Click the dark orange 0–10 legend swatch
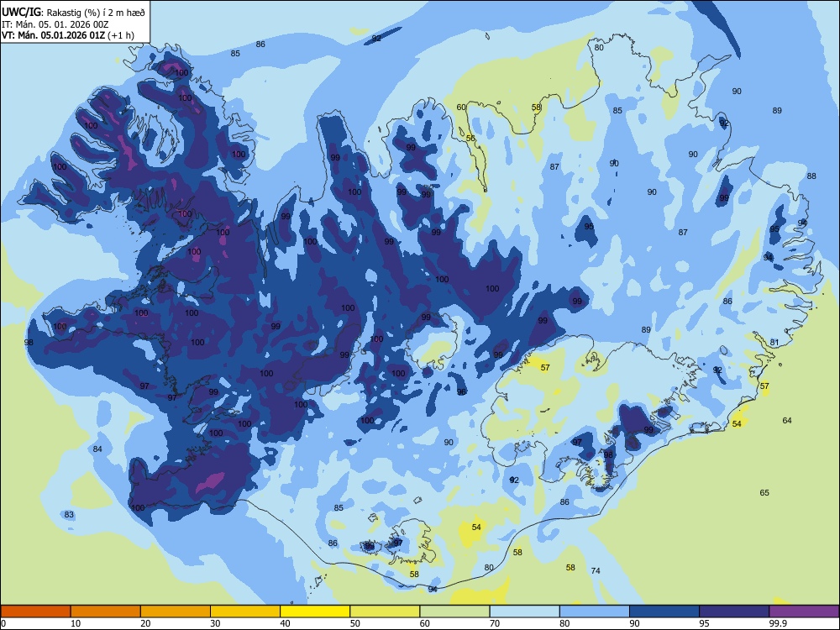 35,612
